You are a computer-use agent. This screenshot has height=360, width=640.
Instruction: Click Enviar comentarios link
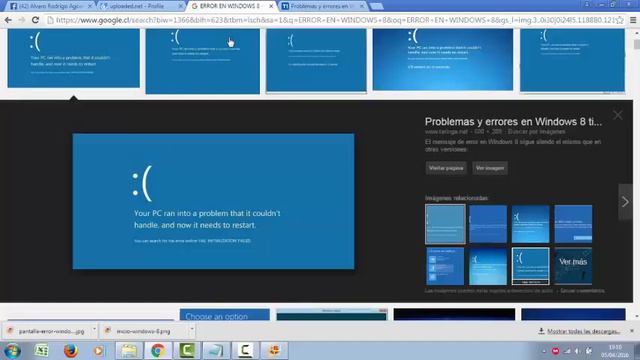pyautogui.click(x=582, y=291)
